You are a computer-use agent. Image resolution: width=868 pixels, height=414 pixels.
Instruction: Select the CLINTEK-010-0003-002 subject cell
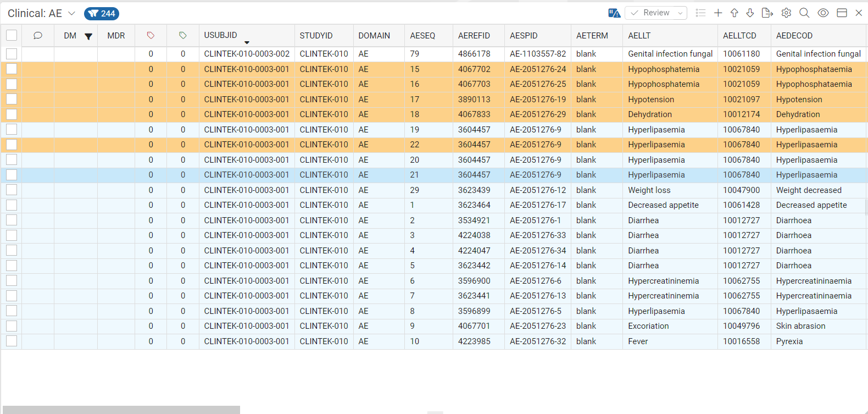click(247, 54)
